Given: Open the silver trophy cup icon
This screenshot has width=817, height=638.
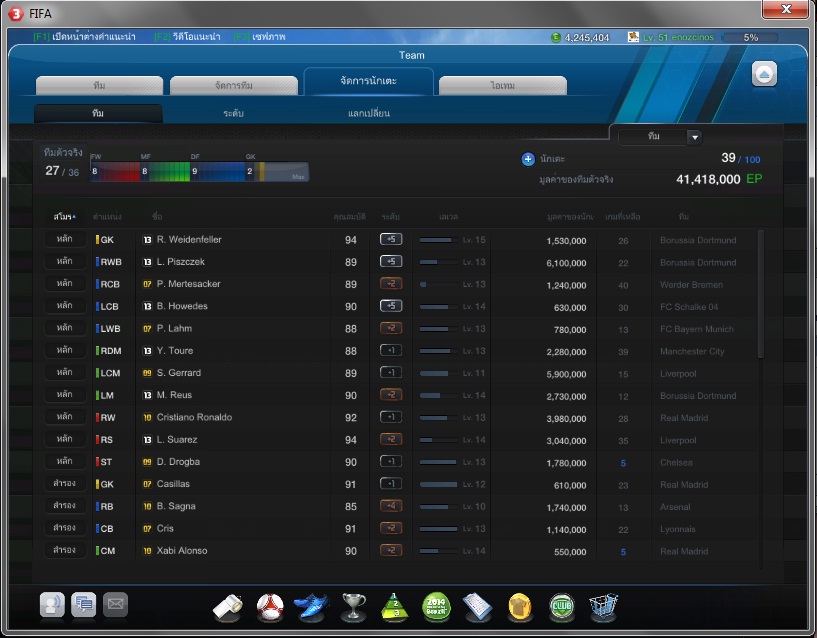Looking at the screenshot, I should coord(353,607).
